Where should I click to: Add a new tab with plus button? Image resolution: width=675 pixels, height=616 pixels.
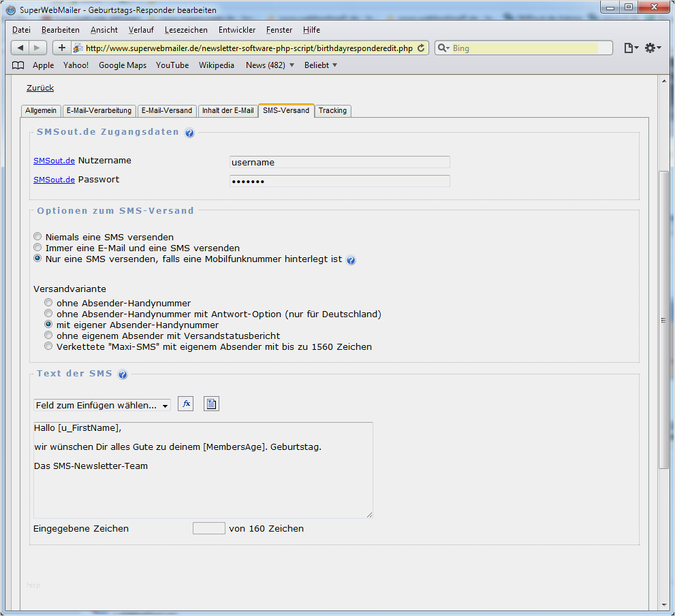[61, 48]
